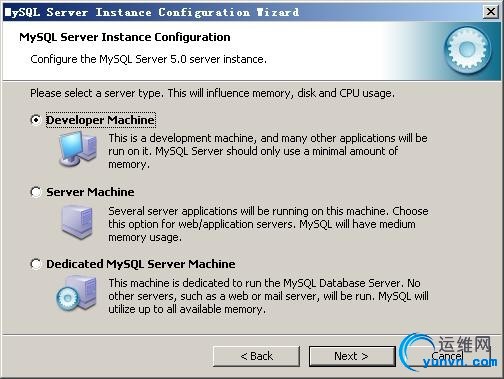Click the gear logo in the header
This screenshot has width=504, height=379.
tap(468, 50)
